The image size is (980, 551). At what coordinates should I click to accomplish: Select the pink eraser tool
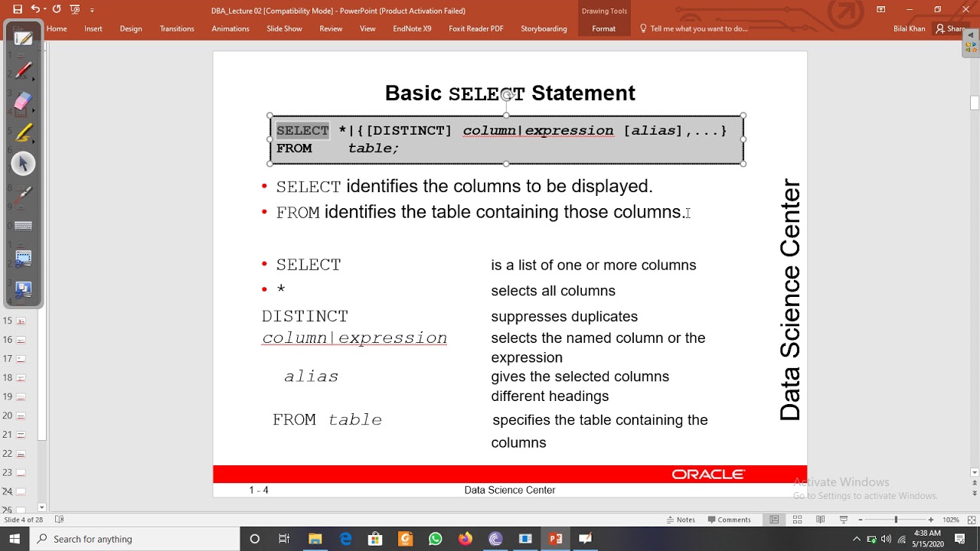[x=23, y=102]
